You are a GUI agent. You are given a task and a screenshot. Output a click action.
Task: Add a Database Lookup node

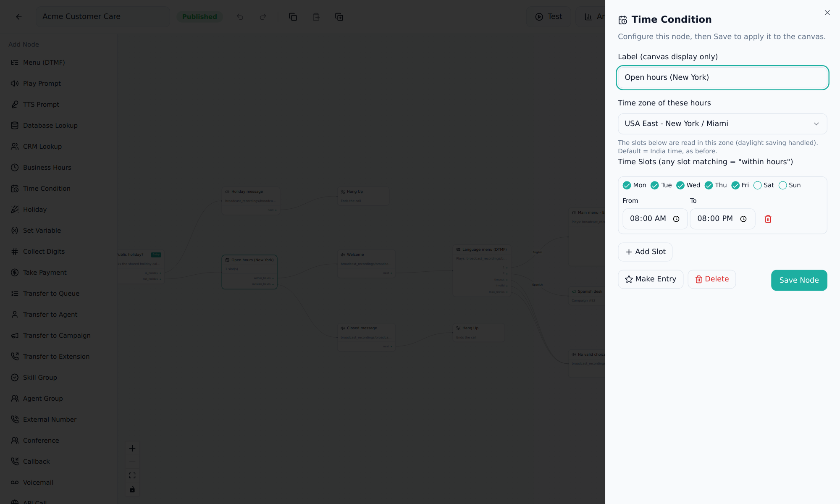pos(59,126)
